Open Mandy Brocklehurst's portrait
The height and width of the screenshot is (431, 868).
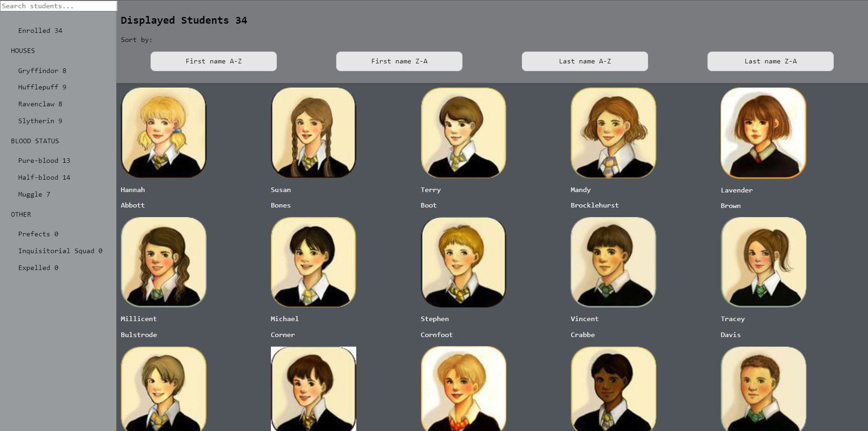[613, 133]
